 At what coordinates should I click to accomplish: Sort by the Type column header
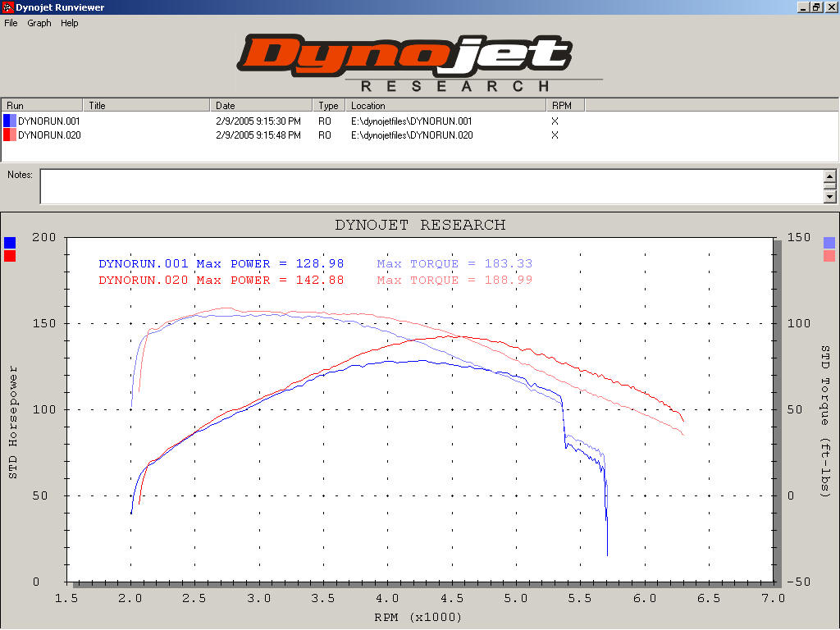328,105
